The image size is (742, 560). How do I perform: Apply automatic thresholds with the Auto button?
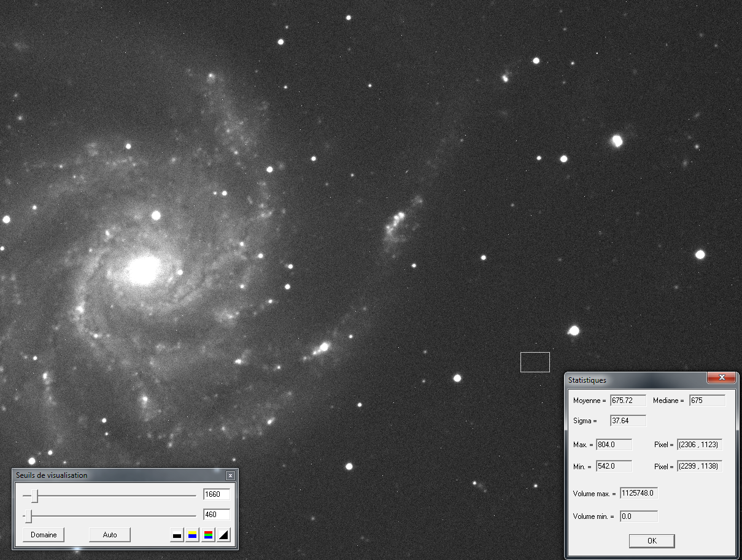click(109, 534)
